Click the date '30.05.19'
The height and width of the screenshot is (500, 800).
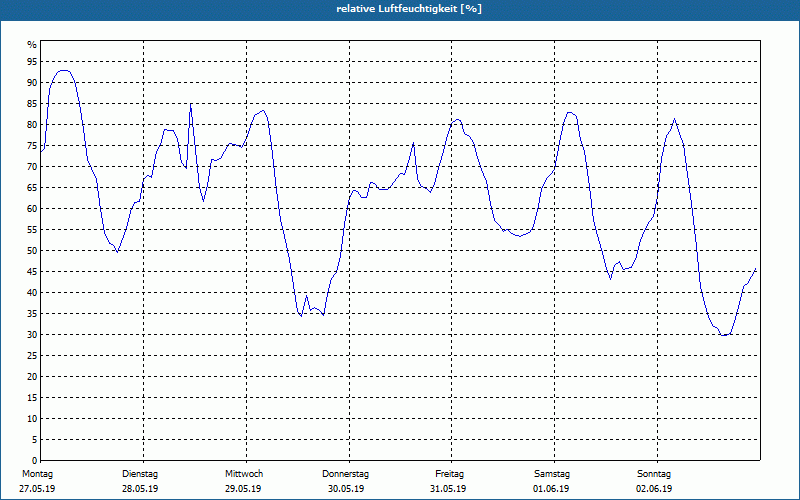tap(346, 489)
